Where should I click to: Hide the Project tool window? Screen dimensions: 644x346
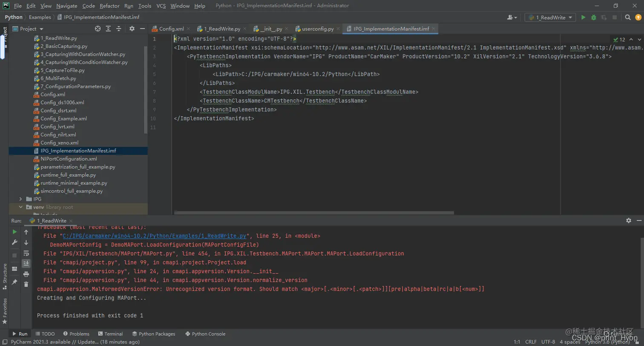point(142,29)
